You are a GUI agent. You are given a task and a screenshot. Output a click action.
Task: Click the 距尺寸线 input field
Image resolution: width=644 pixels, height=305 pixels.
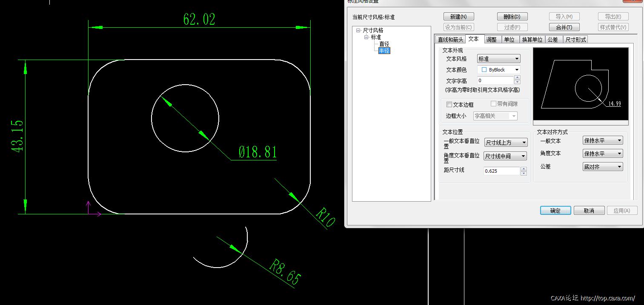click(501, 171)
